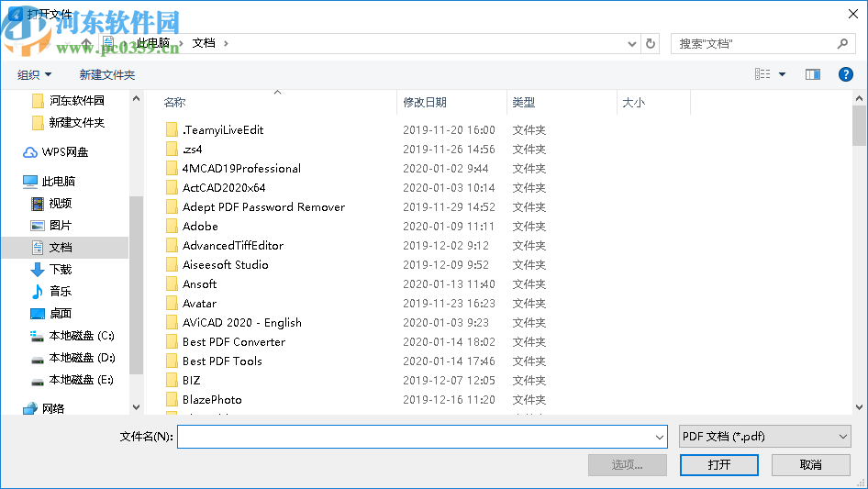This screenshot has height=489, width=868.
Task: Select the 4MCAD19Professional folder name
Action: 241,169
